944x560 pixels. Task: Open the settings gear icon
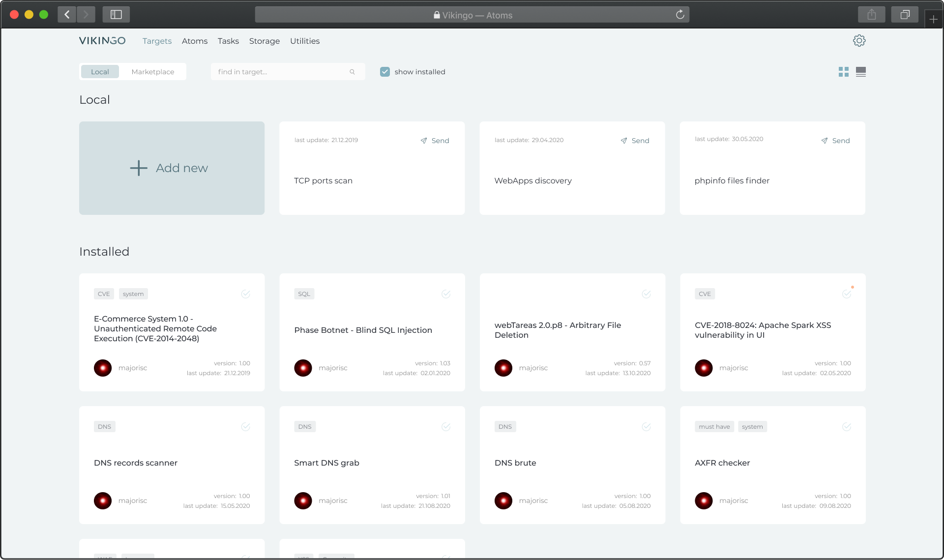(x=859, y=41)
